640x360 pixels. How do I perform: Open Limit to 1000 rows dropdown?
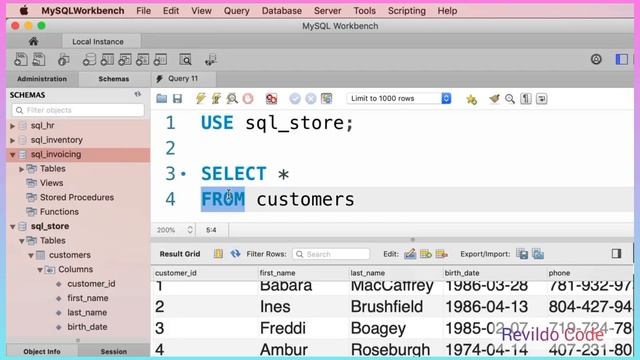[x=399, y=98]
